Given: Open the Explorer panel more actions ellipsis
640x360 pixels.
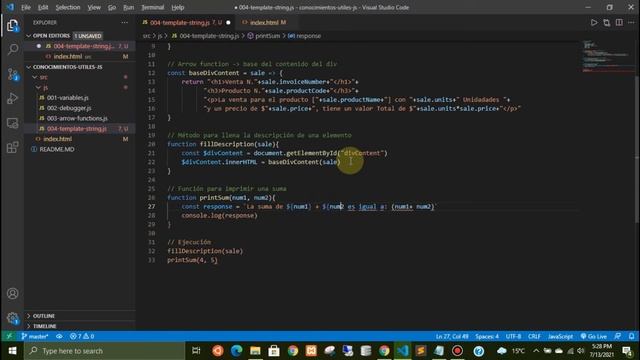Looking at the screenshot, I should click(x=124, y=22).
